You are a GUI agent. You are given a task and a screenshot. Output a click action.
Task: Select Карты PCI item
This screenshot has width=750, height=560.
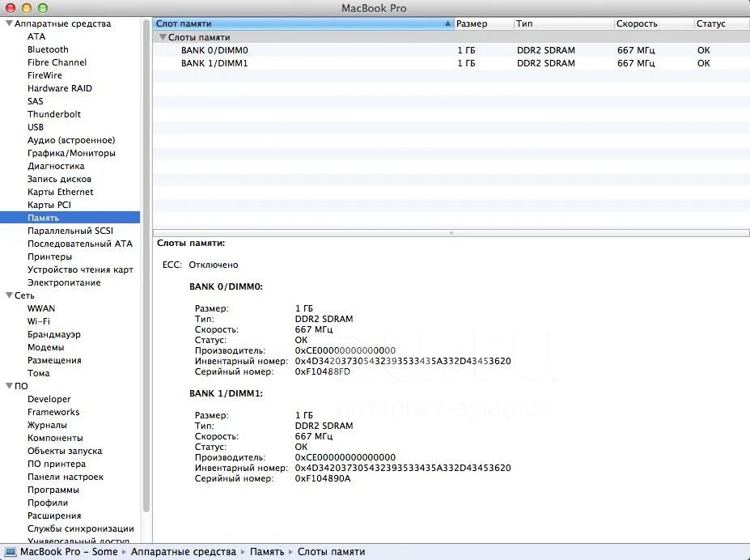pos(49,205)
